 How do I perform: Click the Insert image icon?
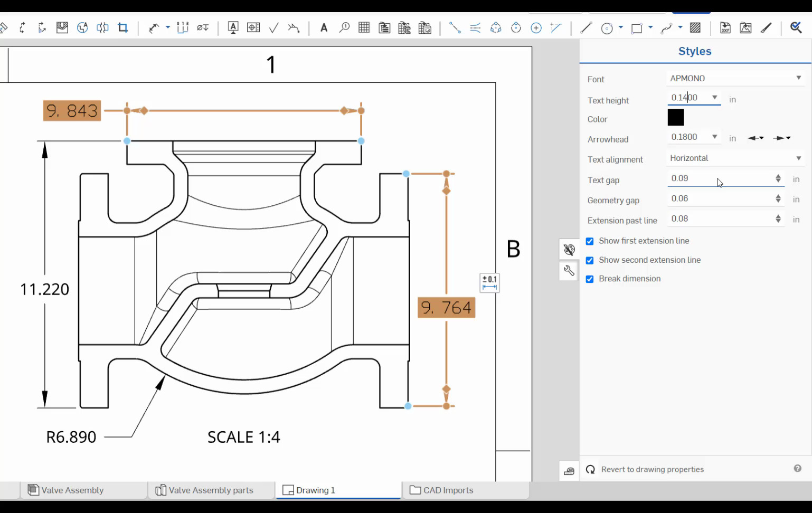tap(745, 28)
